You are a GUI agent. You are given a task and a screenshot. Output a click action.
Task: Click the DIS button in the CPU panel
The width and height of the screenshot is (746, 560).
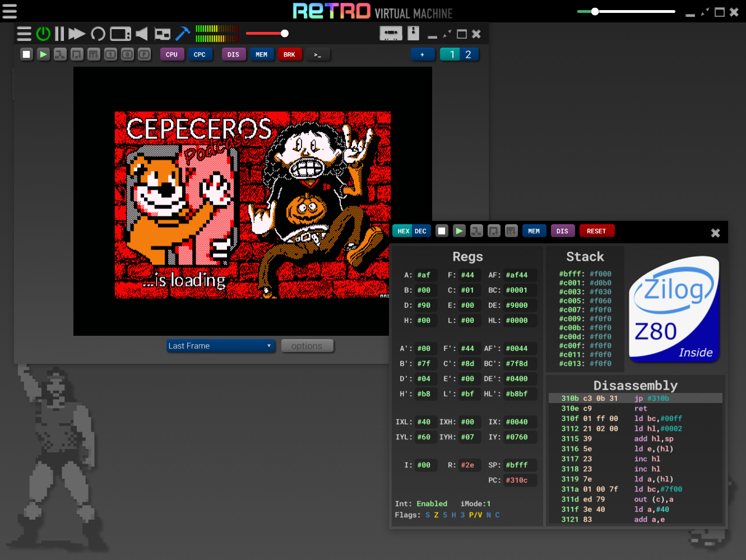pyautogui.click(x=562, y=231)
